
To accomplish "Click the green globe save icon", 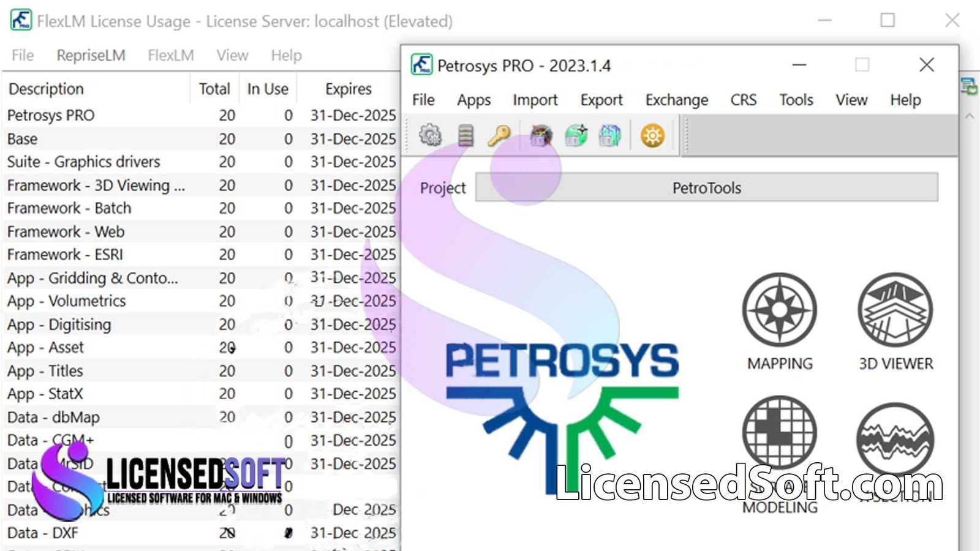I will click(x=576, y=135).
